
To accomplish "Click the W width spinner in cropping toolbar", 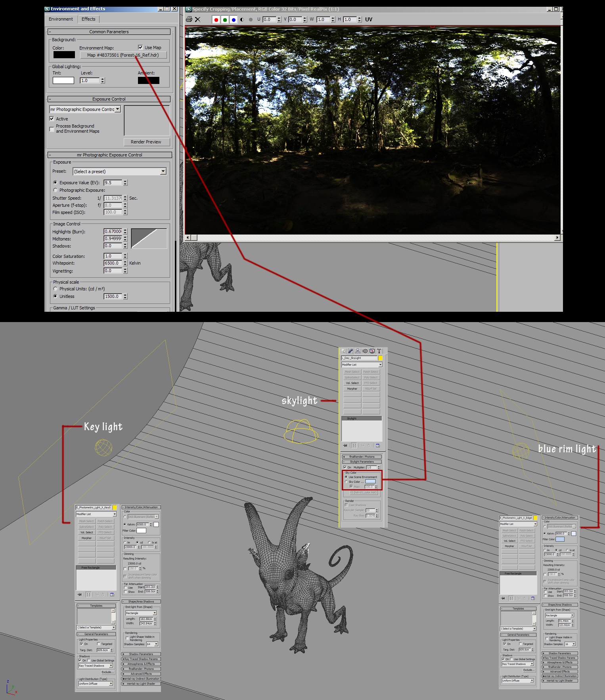I will tap(333, 19).
